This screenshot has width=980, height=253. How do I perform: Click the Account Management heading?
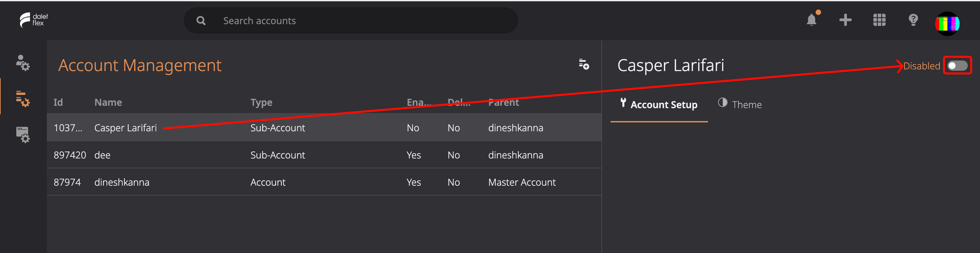tap(140, 65)
